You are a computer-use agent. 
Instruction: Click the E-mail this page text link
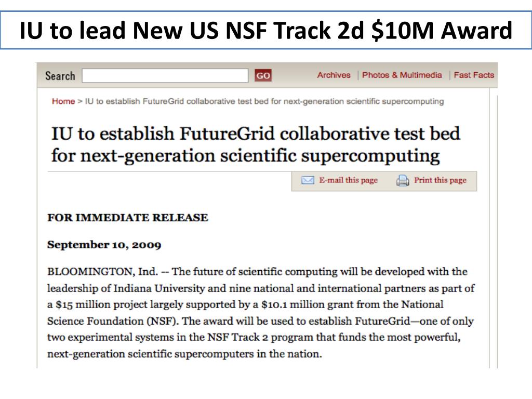click(348, 180)
